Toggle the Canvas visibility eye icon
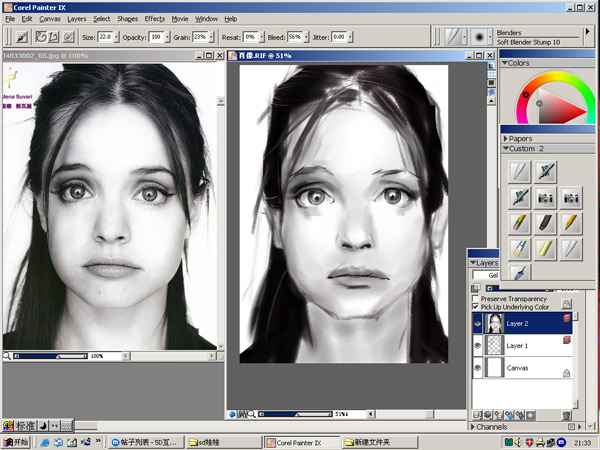The image size is (600, 450). (x=478, y=368)
